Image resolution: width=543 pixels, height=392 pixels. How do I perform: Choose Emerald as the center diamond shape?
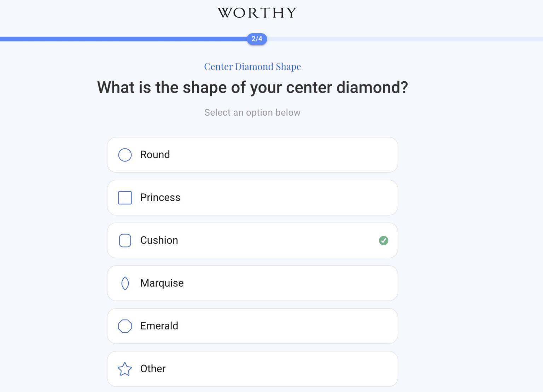[252, 326]
